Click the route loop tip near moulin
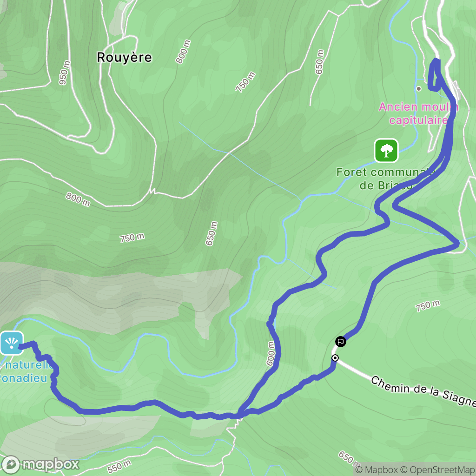Screen dimensions: 476x476 point(436,60)
